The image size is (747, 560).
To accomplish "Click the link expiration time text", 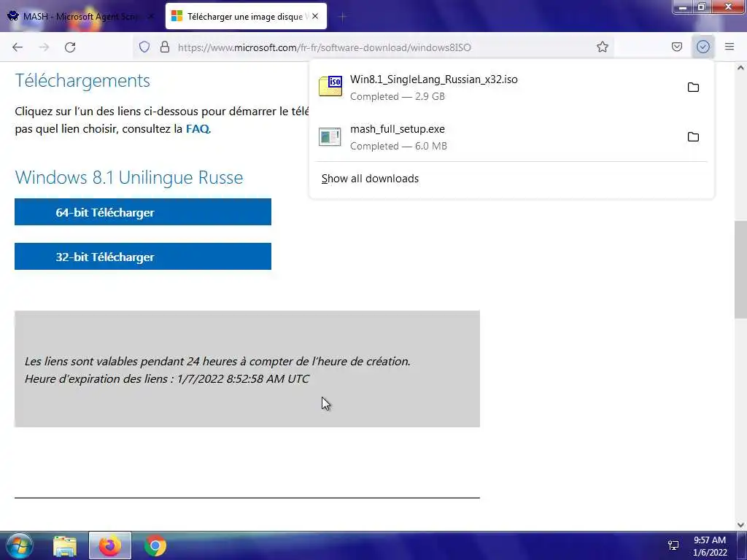I will click(167, 379).
